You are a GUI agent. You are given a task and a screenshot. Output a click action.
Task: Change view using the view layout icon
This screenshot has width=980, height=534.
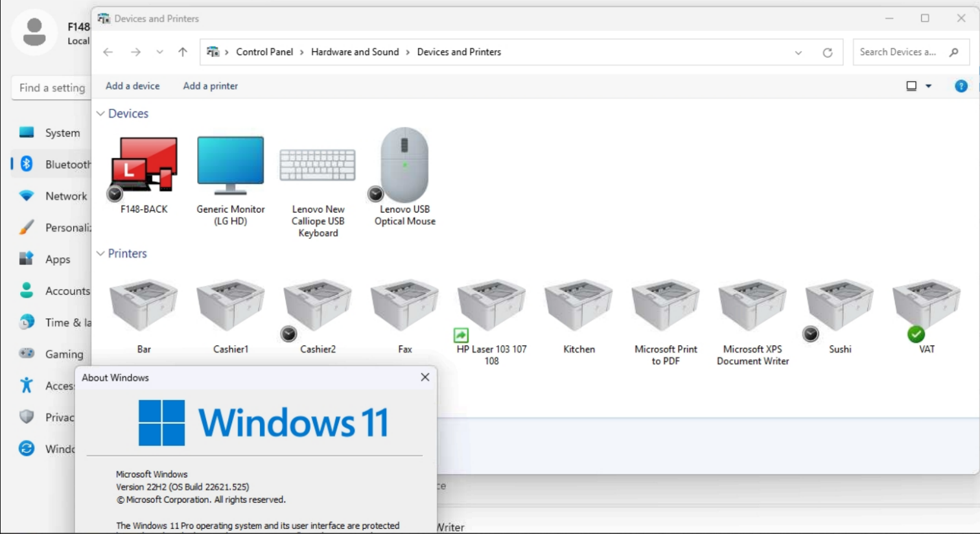pyautogui.click(x=911, y=86)
